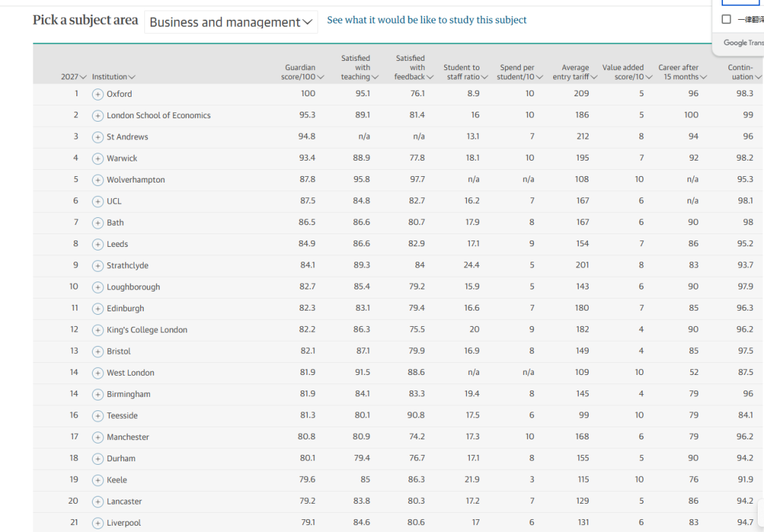The height and width of the screenshot is (532, 764).
Task: Tick the Google Translate popup checkbox
Action: point(727,19)
